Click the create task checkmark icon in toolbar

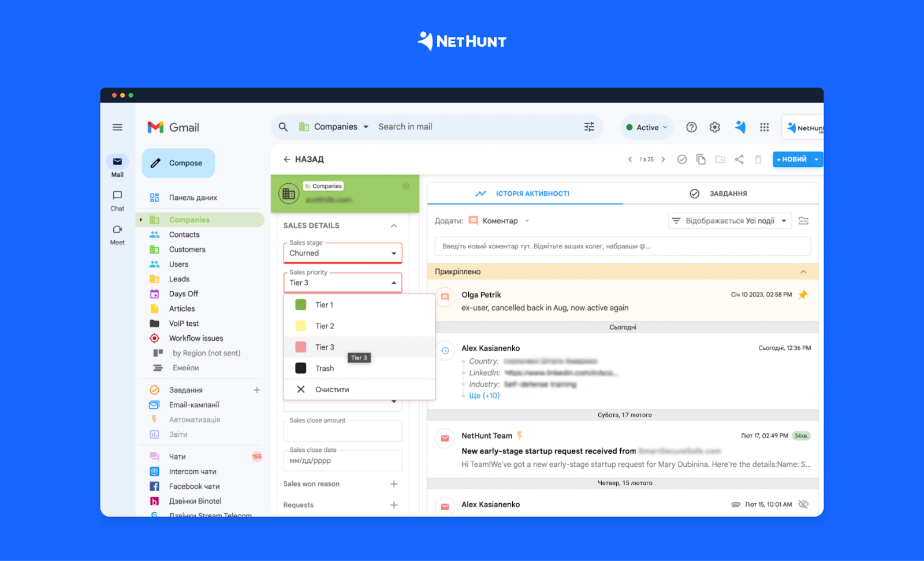click(682, 159)
